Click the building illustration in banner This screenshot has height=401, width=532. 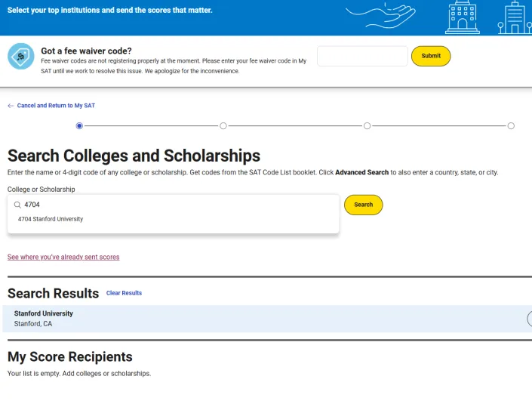tap(462, 17)
